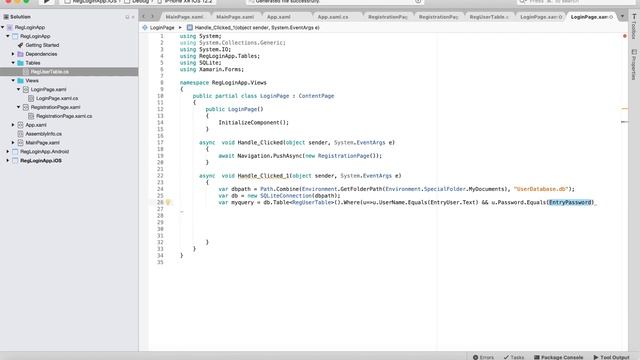Image resolution: width=640 pixels, height=360 pixels.
Task: Click the Solution pad auto-hide icon
Action: [127, 17]
